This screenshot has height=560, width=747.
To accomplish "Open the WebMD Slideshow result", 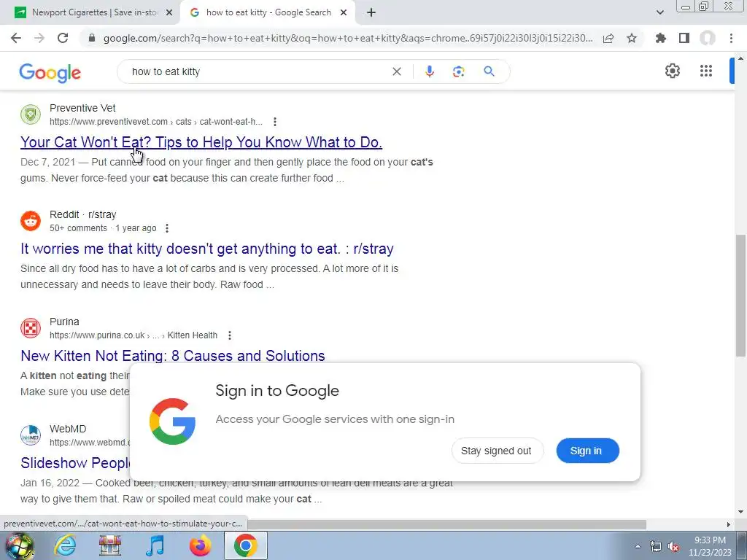I will tap(75, 463).
